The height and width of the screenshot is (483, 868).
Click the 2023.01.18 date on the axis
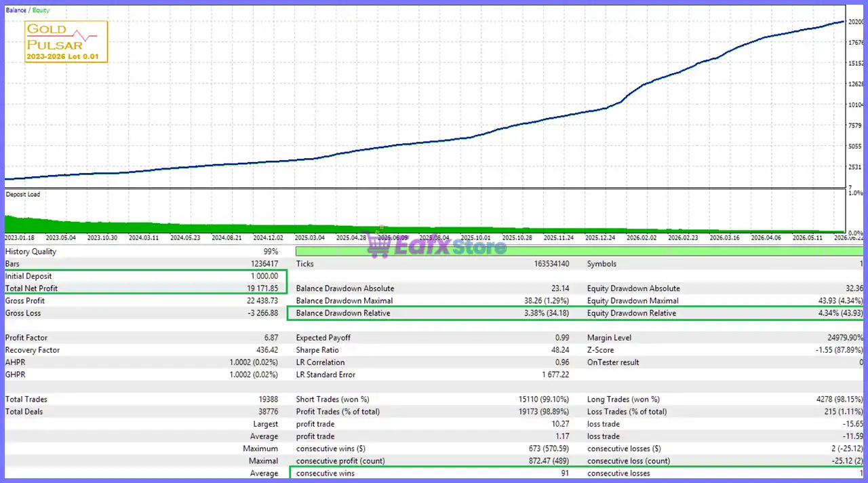(20, 238)
